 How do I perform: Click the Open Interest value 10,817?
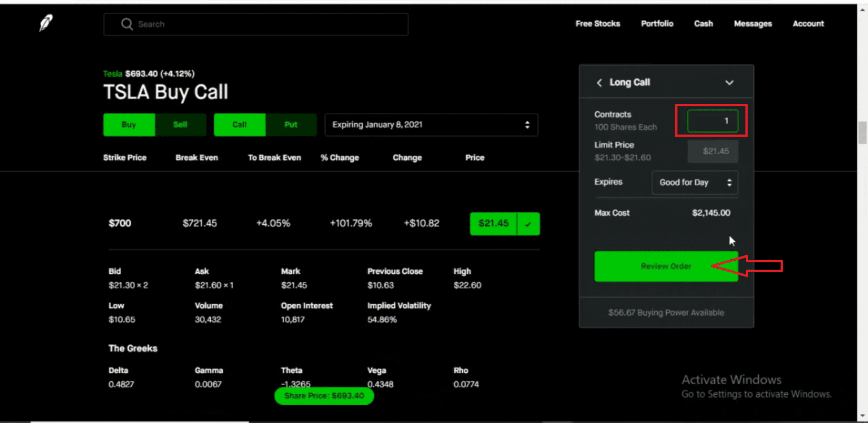293,320
